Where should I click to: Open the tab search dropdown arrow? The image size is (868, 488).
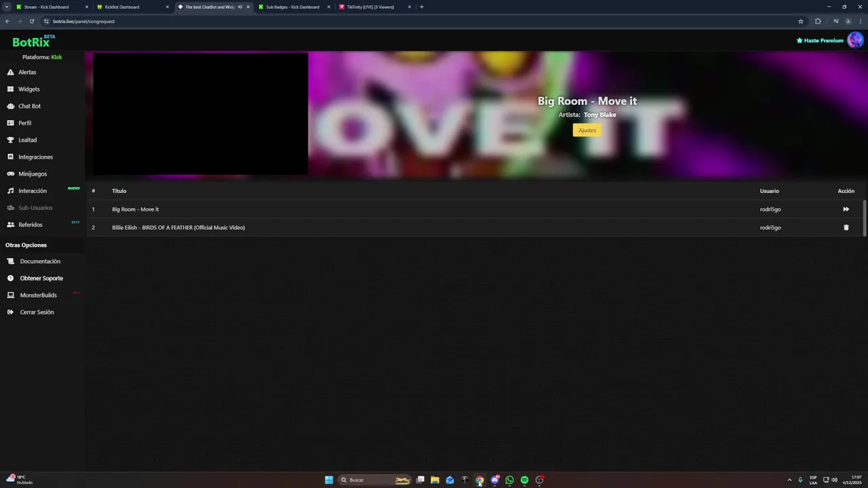click(7, 7)
